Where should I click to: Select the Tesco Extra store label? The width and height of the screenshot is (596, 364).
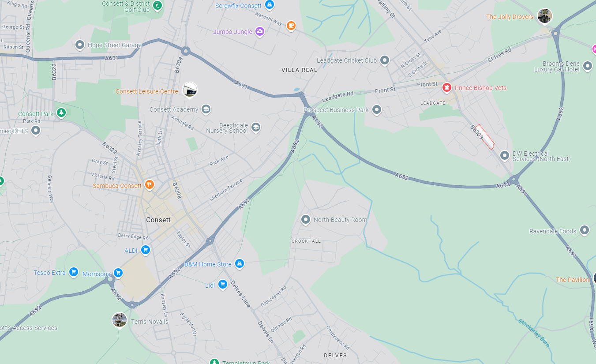pyautogui.click(x=50, y=273)
